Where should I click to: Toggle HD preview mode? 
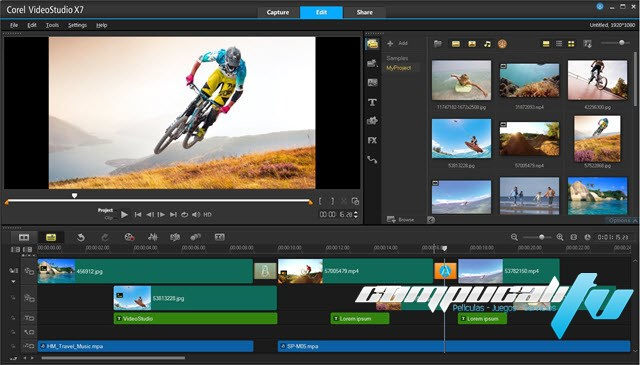point(207,214)
